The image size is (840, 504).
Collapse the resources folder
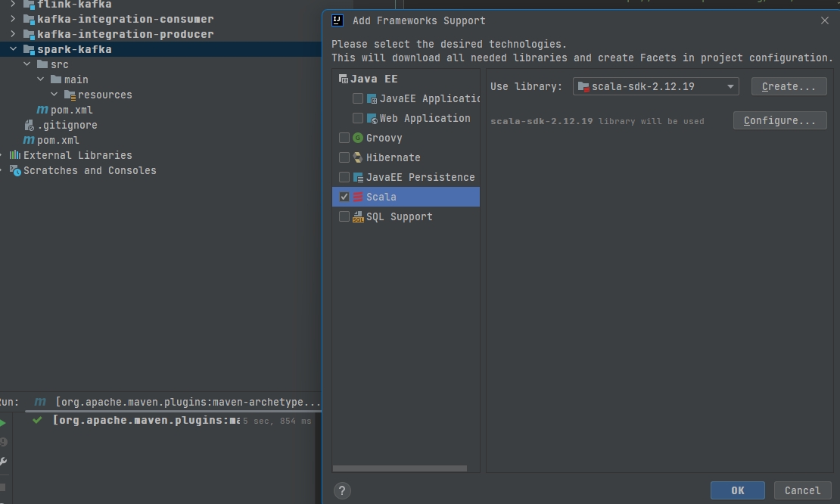pyautogui.click(x=54, y=95)
